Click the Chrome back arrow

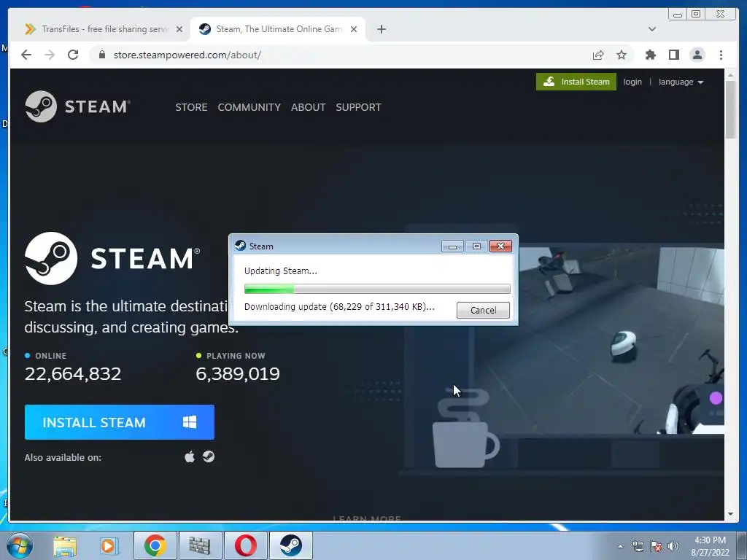(x=26, y=55)
